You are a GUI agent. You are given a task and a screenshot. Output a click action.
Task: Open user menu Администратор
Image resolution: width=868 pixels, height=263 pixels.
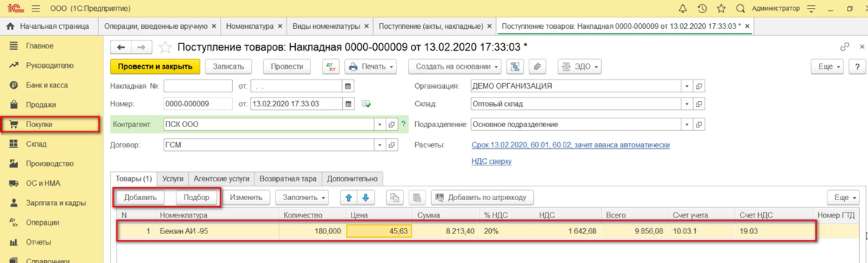[776, 8]
